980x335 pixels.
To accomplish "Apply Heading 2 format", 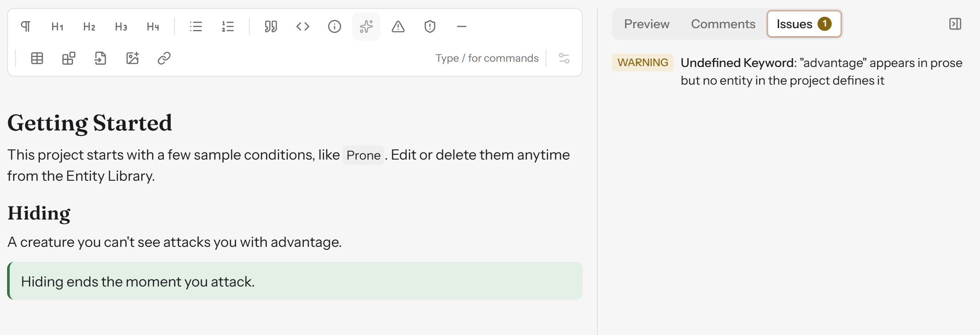I will tap(89, 26).
